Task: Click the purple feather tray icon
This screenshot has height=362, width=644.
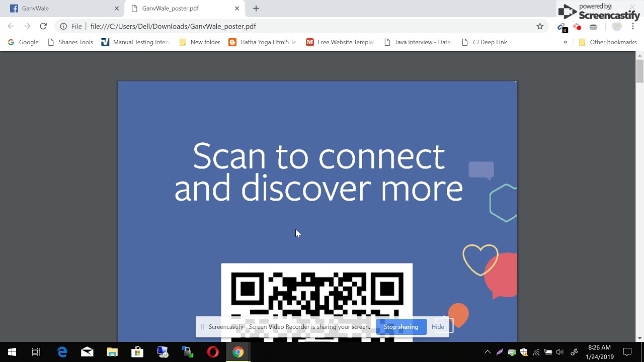Action: coord(500,352)
